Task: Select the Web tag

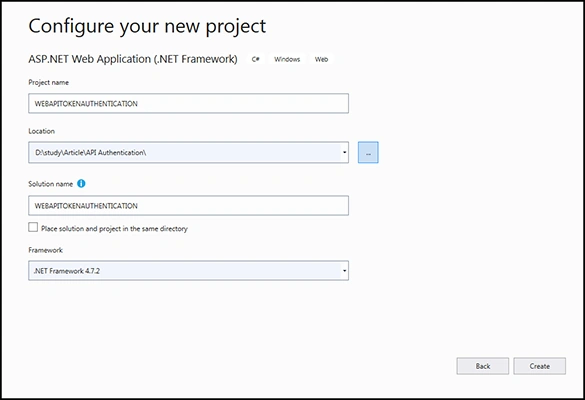Action: click(321, 59)
